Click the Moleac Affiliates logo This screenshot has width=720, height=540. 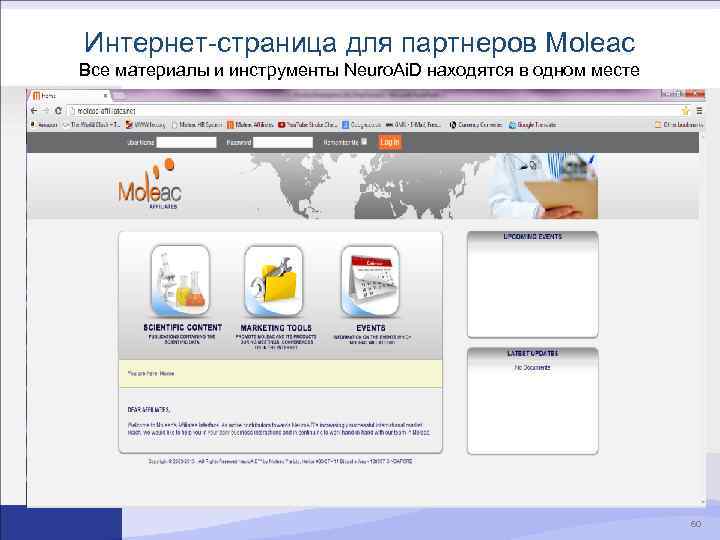150,185
